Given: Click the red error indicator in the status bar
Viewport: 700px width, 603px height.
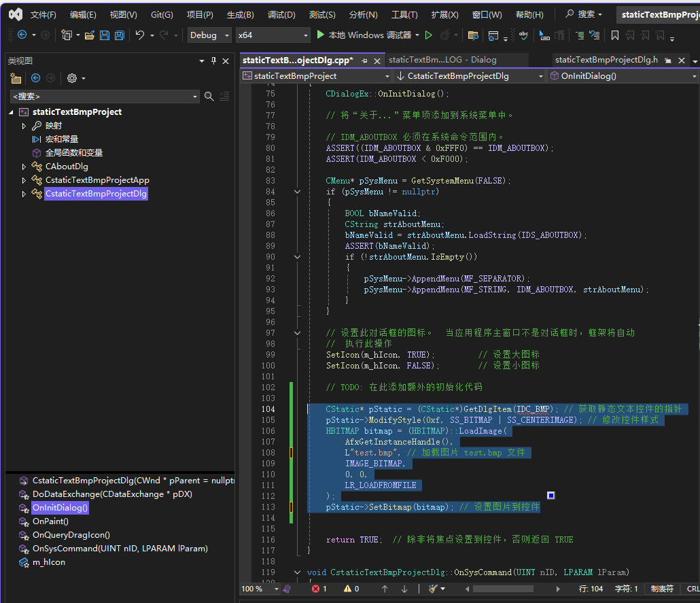Looking at the screenshot, I should click(317, 589).
